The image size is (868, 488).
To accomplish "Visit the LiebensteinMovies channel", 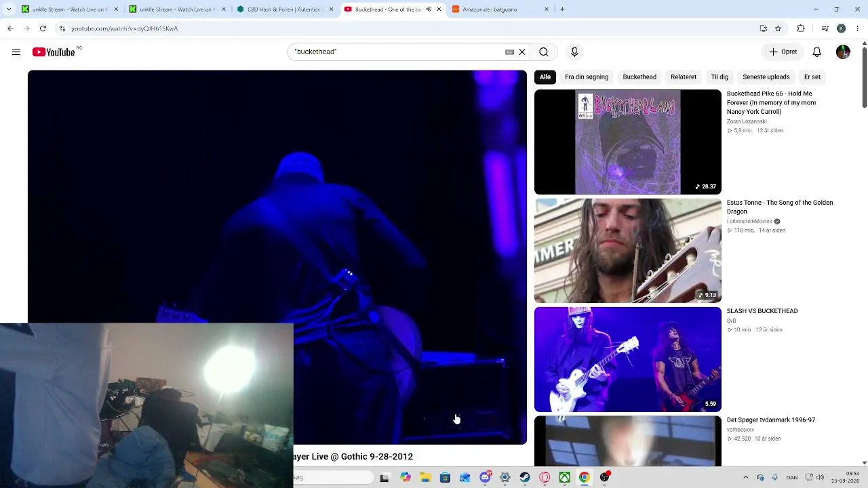I will point(749,222).
